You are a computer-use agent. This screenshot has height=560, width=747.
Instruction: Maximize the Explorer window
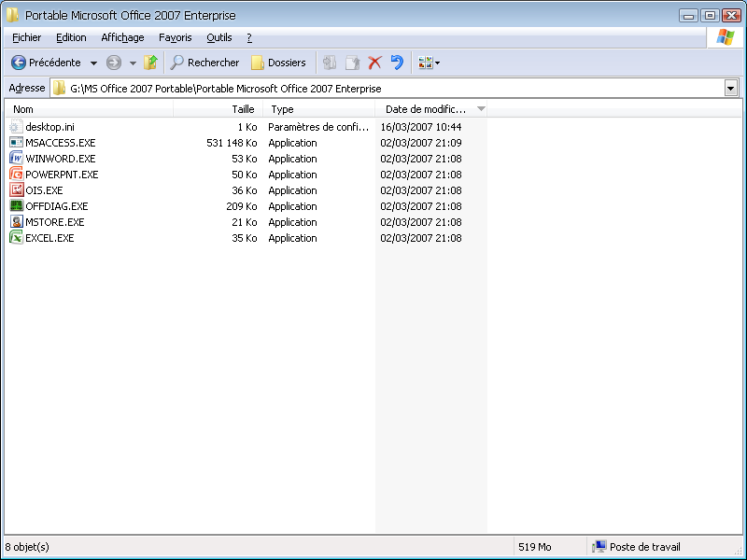710,16
